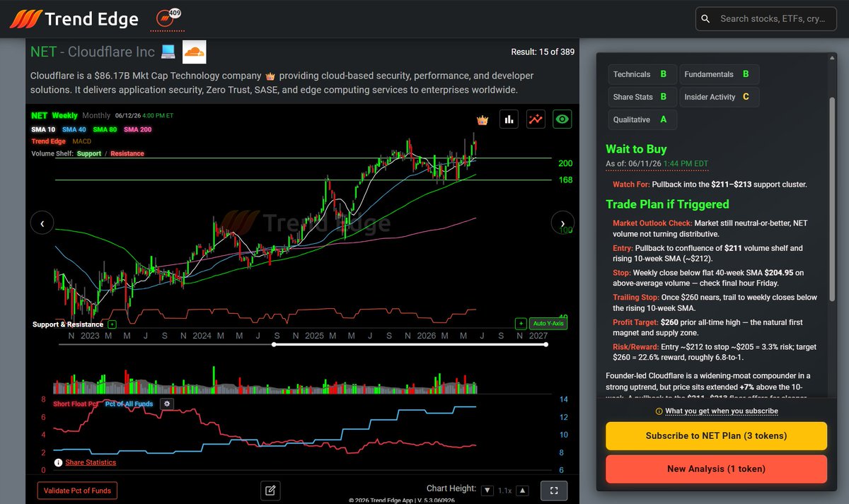Click the Support & Resistance label

point(68,324)
